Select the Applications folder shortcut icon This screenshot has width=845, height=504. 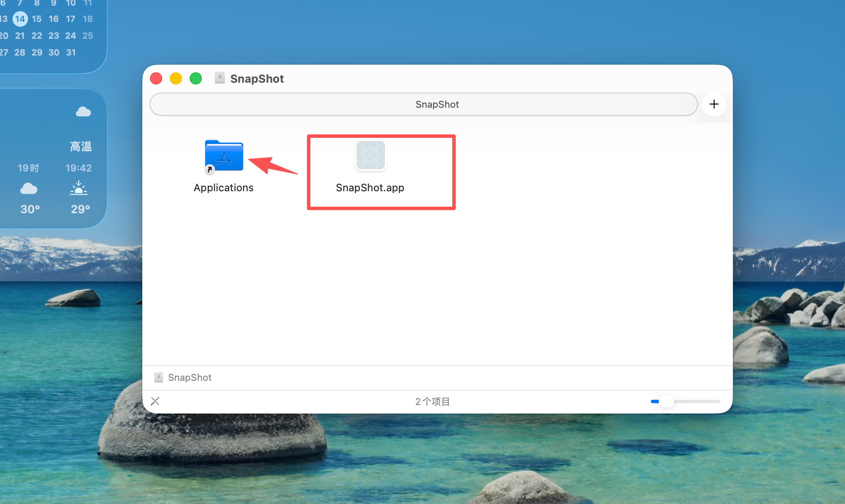tap(224, 157)
